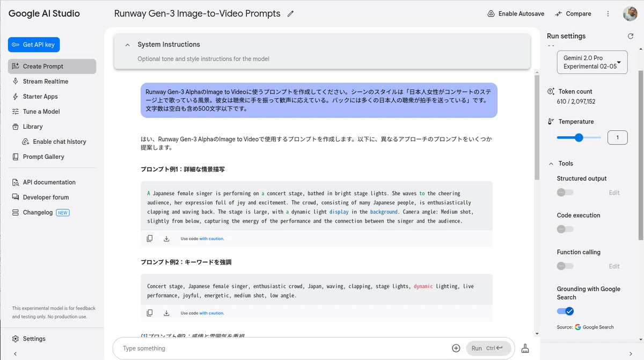The height and width of the screenshot is (360, 644).
Task: Disable Grounding with Google Search
Action: click(x=566, y=311)
